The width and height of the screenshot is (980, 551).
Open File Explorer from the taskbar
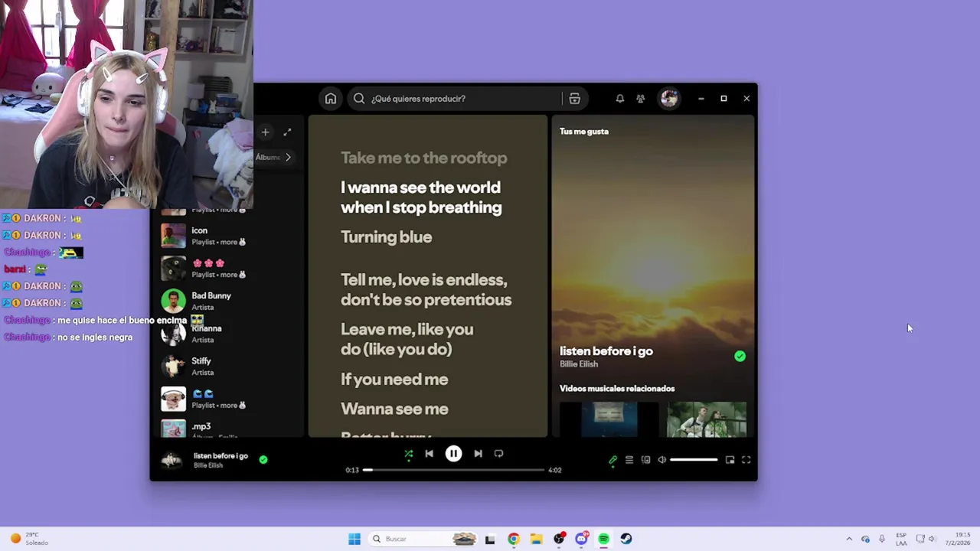click(x=536, y=539)
